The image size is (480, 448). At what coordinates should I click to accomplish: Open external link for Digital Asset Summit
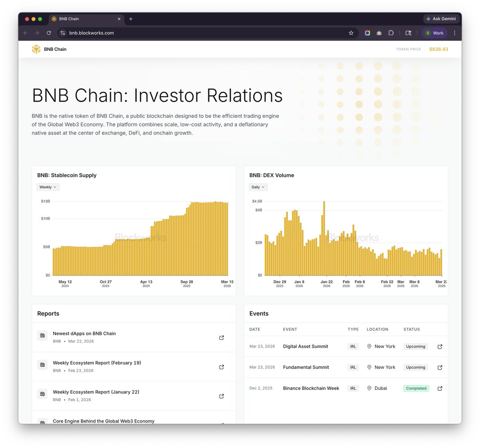pos(440,347)
